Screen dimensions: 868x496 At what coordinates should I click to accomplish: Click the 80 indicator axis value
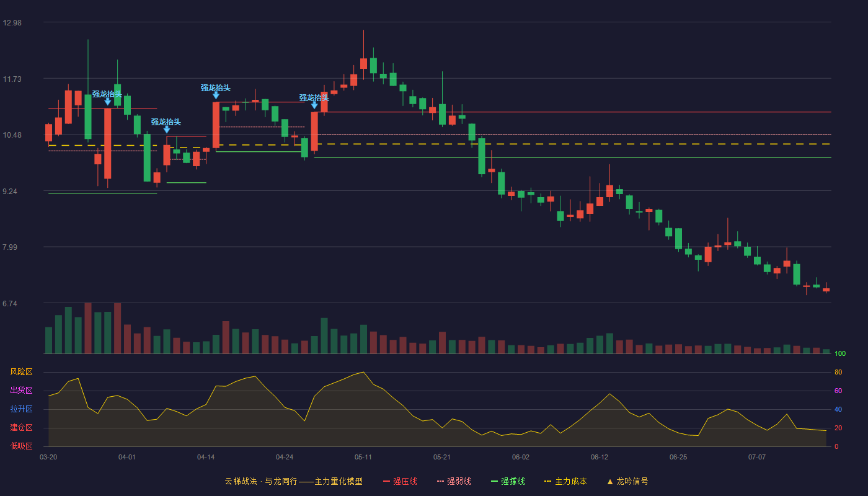tap(838, 372)
